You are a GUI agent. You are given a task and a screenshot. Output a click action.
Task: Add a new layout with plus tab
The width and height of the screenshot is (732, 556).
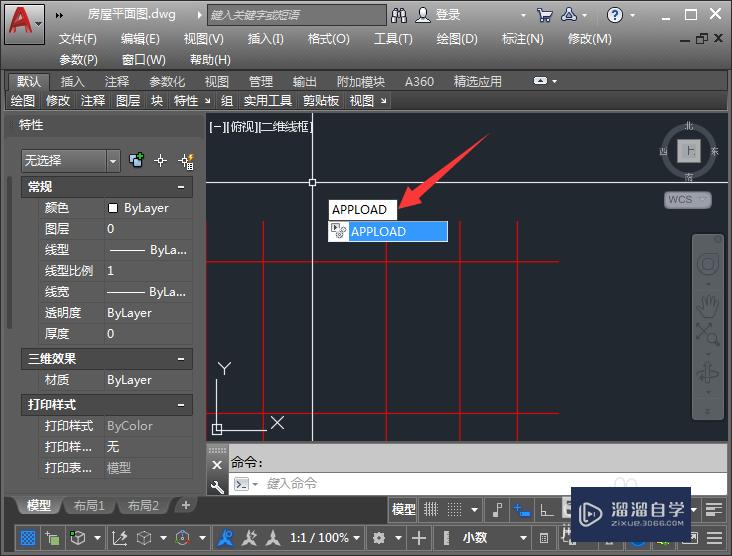click(x=185, y=505)
